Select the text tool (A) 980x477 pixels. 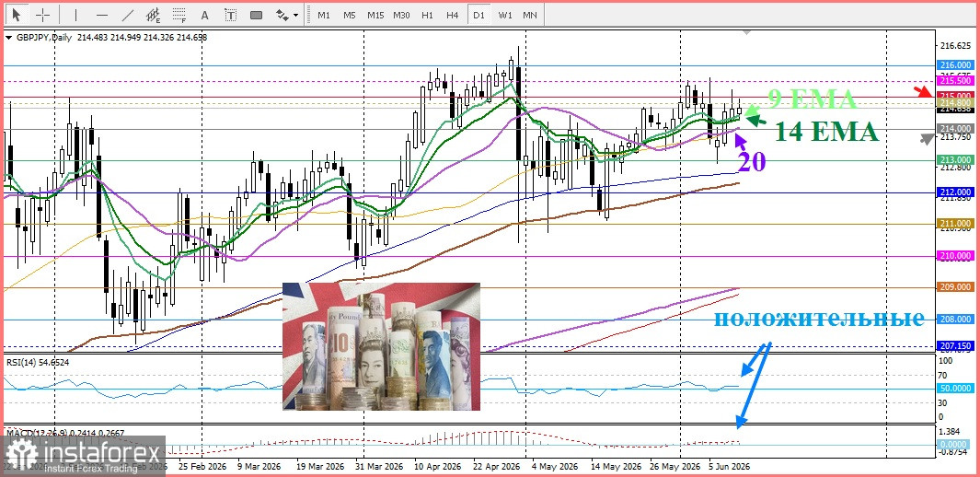point(204,15)
